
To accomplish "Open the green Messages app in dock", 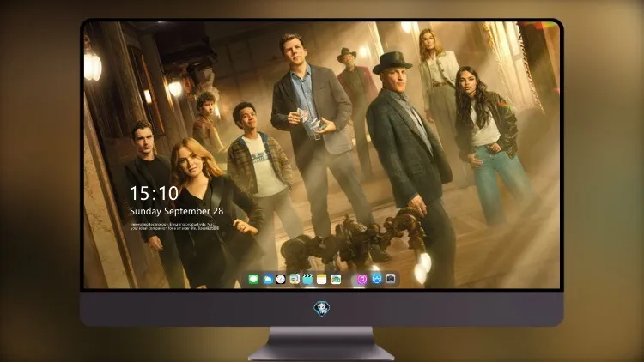I will click(x=253, y=280).
